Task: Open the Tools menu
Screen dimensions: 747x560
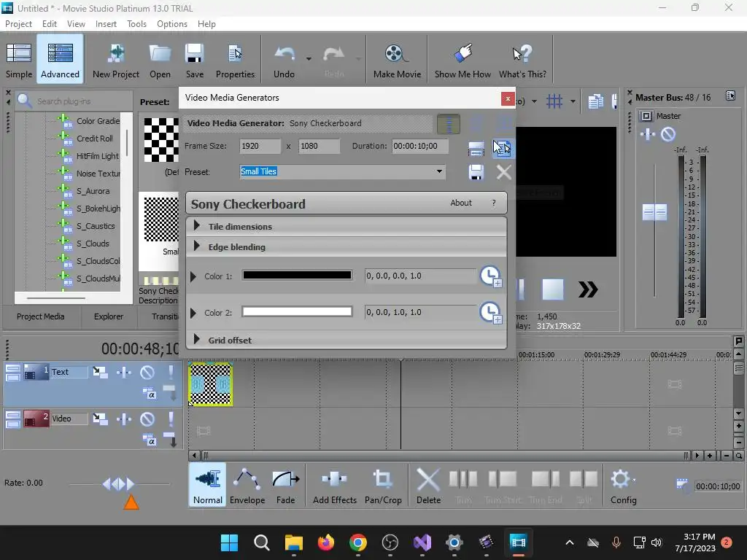Action: click(x=136, y=24)
